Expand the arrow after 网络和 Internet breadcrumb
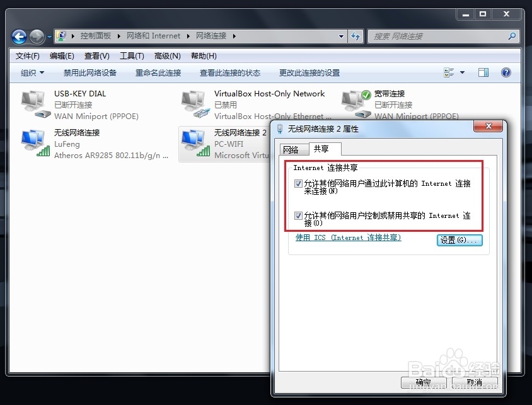 pos(188,36)
